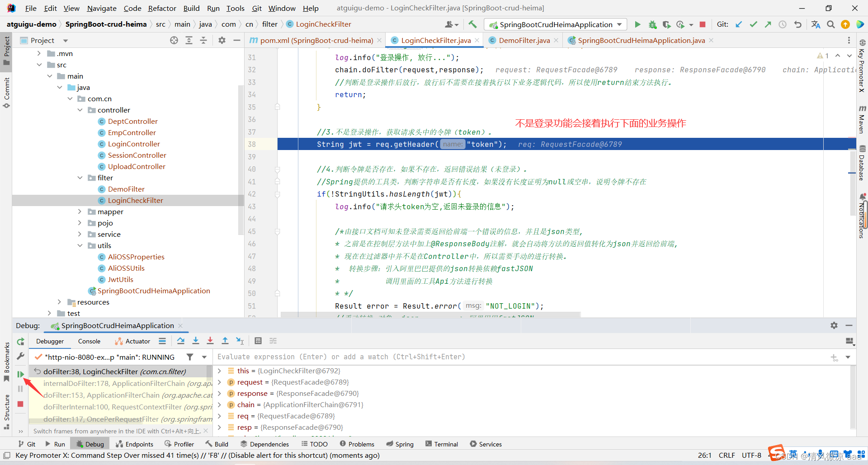Screen dimensions: 868x465
Task: Toggle Notifications tool window on right strip
Action: tap(862, 216)
